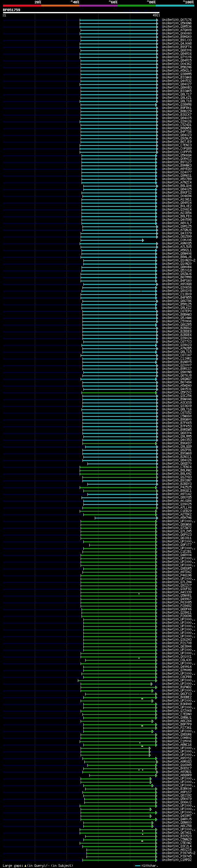
Task: Click the UniRef100_Q8H0B3 entry
Action: click(x=177, y=88)
